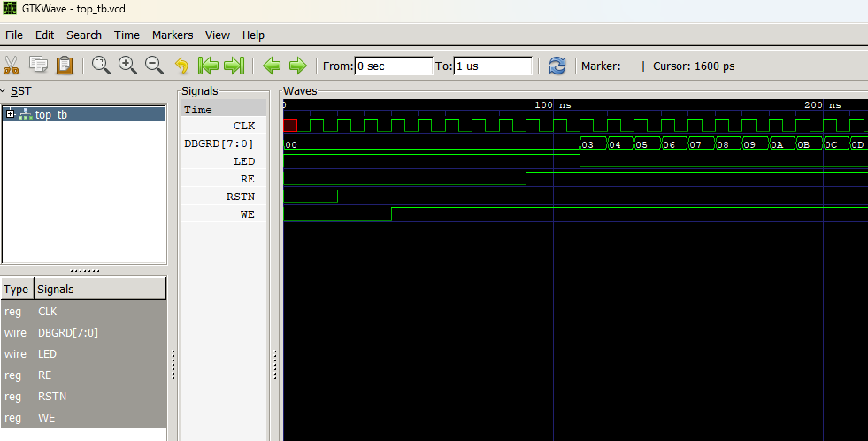Select RE row in signal list
Image resolution: width=868 pixels, height=441 pixels.
pos(83,375)
